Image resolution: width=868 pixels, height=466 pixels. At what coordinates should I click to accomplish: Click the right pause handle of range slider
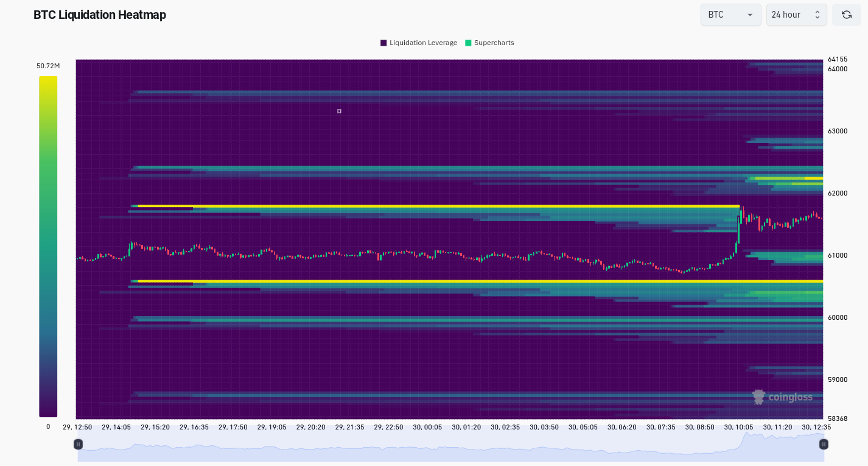click(824, 444)
